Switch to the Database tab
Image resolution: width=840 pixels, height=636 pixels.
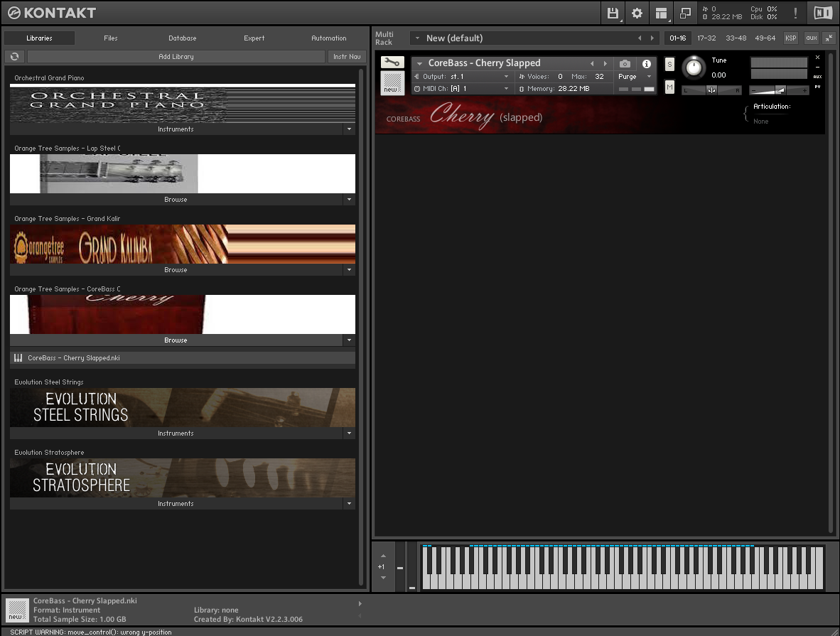pyautogui.click(x=182, y=38)
